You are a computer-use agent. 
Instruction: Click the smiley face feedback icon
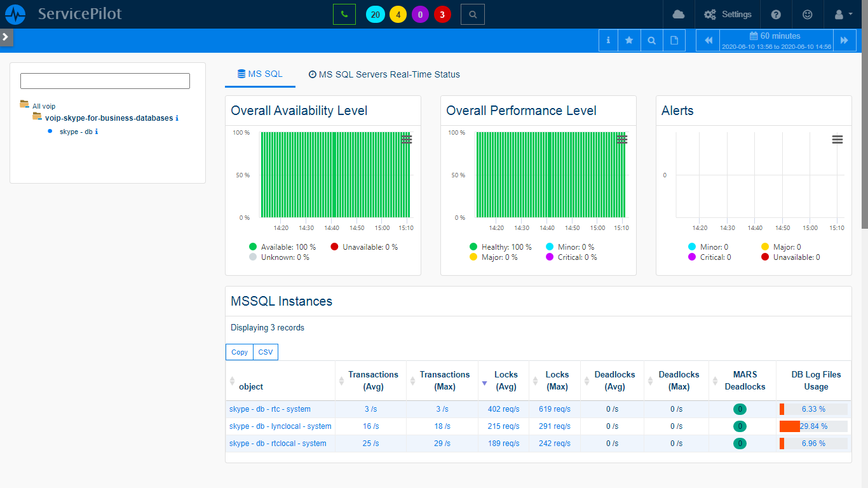[807, 14]
